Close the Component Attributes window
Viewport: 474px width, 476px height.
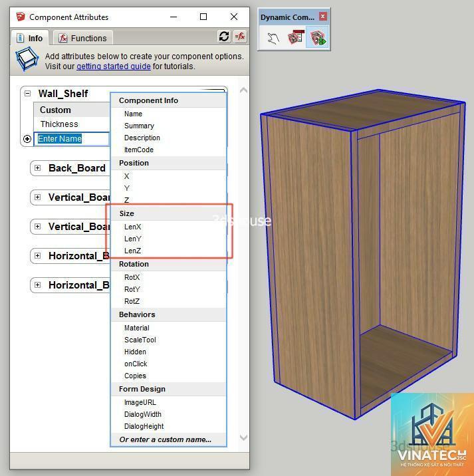pos(234,17)
